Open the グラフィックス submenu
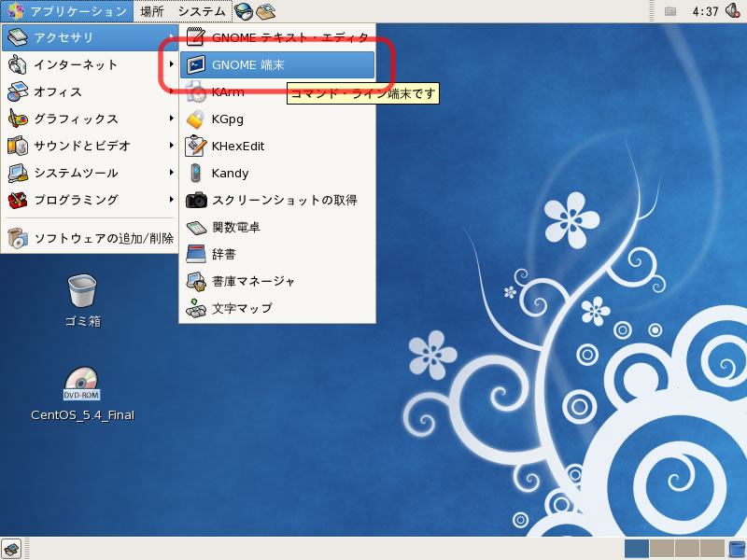Screen dimensions: 747x560 (x=90, y=119)
